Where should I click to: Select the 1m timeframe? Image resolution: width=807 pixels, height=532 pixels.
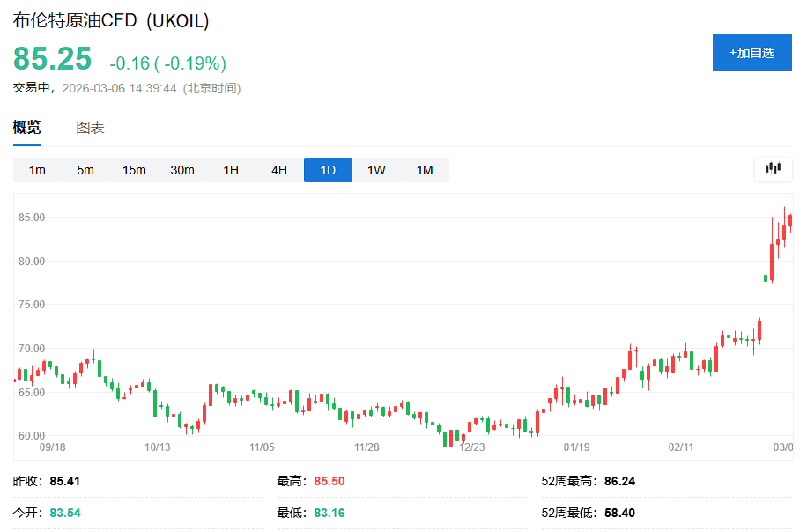(x=37, y=171)
